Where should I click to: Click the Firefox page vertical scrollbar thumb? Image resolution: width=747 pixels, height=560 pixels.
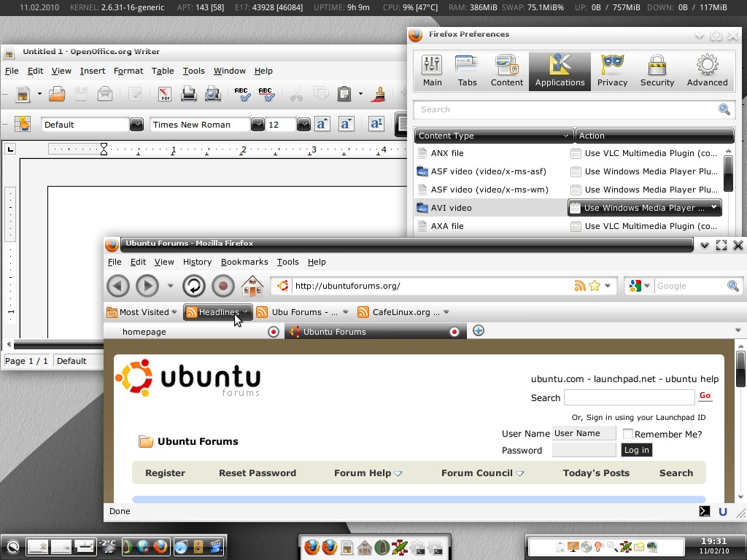[740, 369]
